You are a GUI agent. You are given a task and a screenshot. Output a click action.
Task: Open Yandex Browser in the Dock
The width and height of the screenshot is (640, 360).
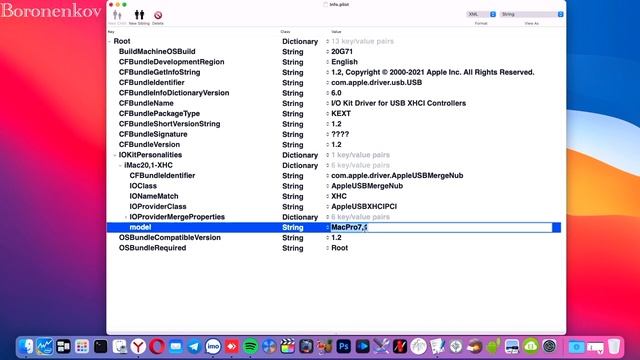pyautogui.click(x=138, y=347)
